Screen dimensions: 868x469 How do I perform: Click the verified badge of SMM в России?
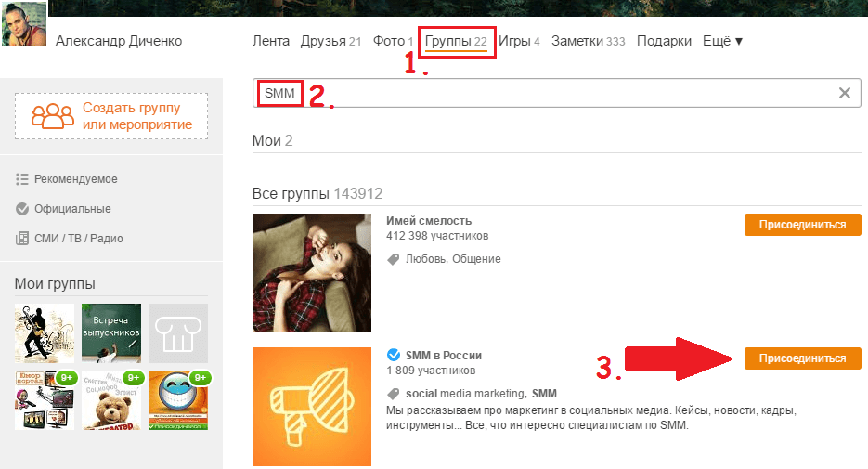click(x=394, y=355)
